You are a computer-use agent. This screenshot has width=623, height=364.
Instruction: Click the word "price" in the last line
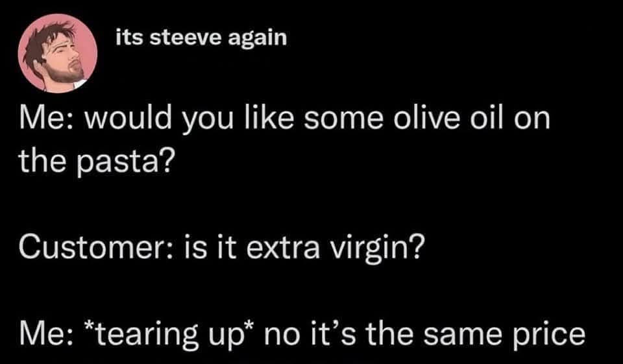click(551, 335)
